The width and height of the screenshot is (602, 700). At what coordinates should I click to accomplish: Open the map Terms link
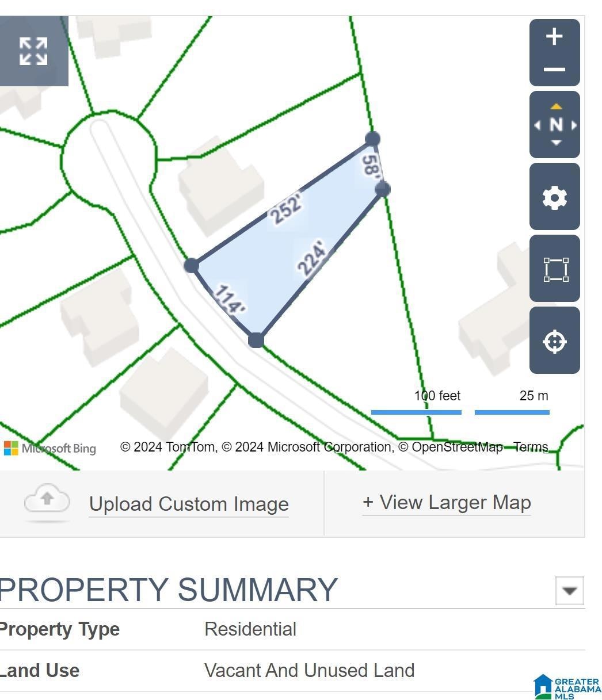[530, 447]
